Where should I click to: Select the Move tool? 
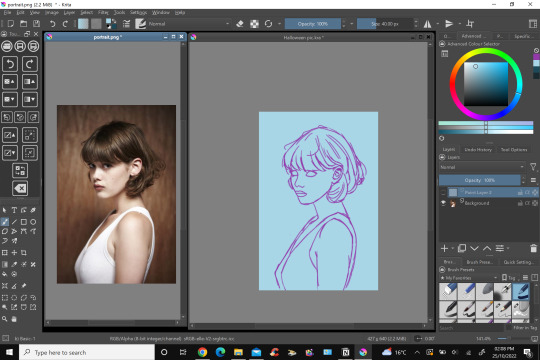pos(14,253)
